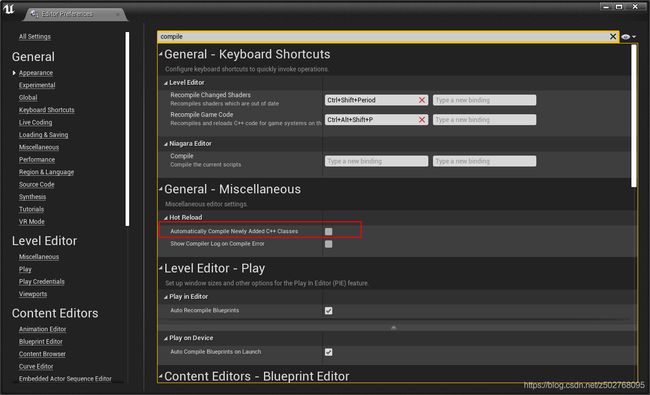
Task: Toggle Show Compiler Log on Compile Error
Action: (x=328, y=244)
